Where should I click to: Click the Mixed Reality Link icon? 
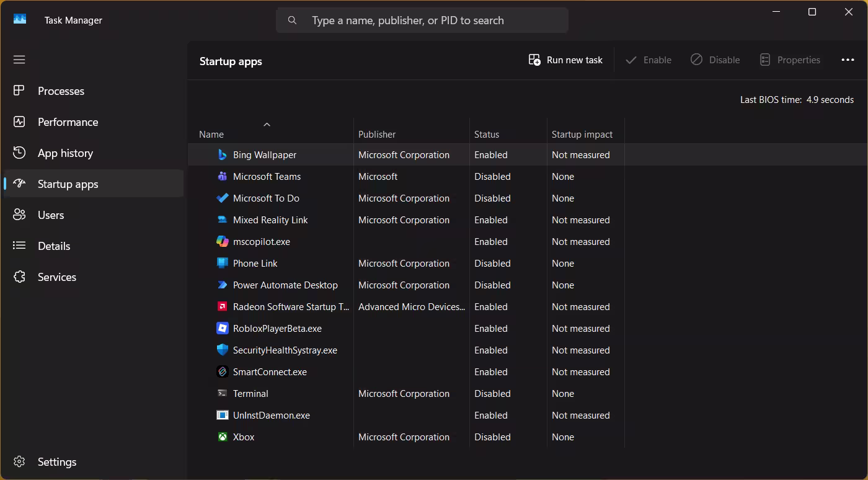click(222, 220)
